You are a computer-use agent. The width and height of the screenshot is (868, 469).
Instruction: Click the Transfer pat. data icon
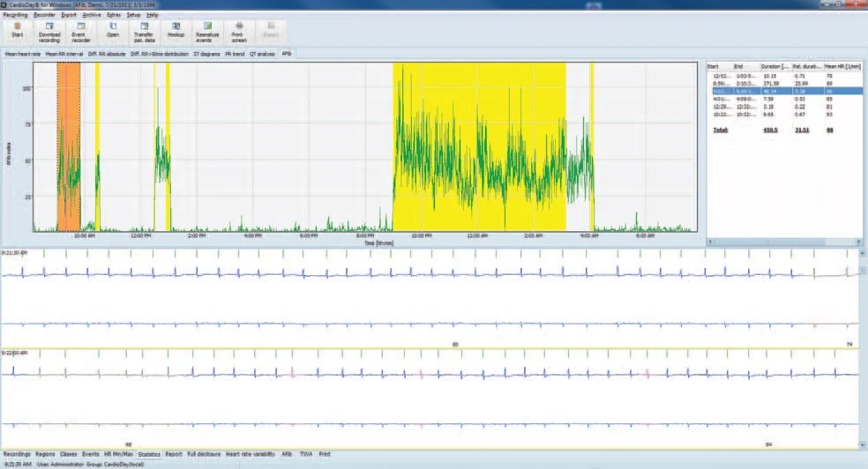pos(145,32)
